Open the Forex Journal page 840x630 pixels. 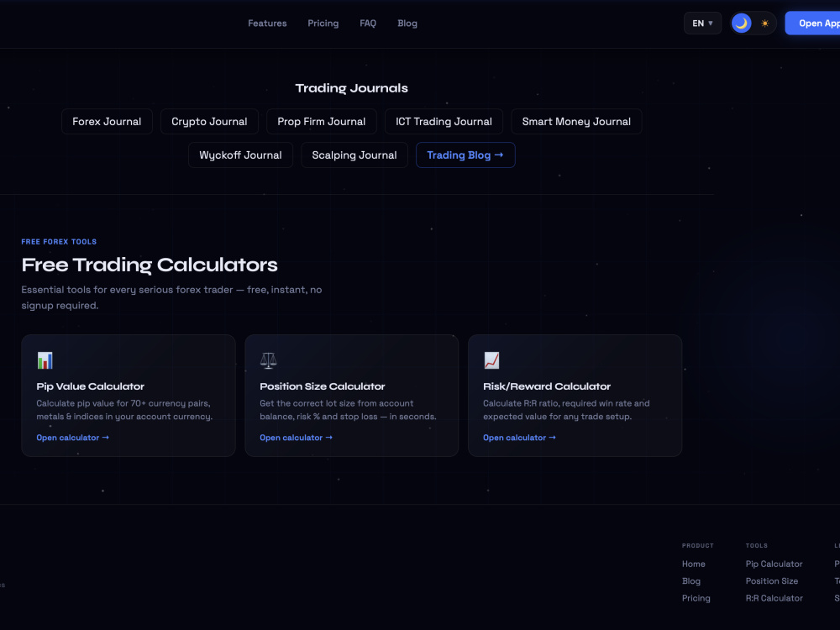tap(108, 122)
